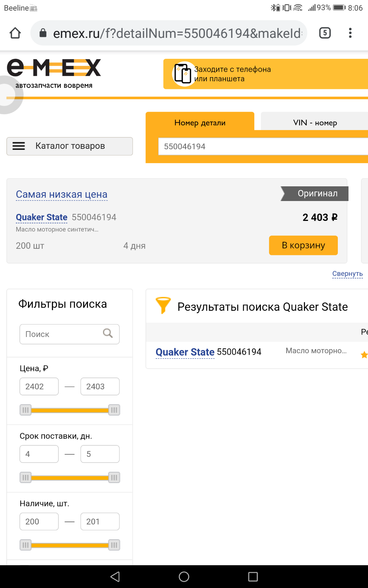Tap the Android home navigation button
Image resolution: width=368 pixels, height=588 pixels.
point(184,577)
